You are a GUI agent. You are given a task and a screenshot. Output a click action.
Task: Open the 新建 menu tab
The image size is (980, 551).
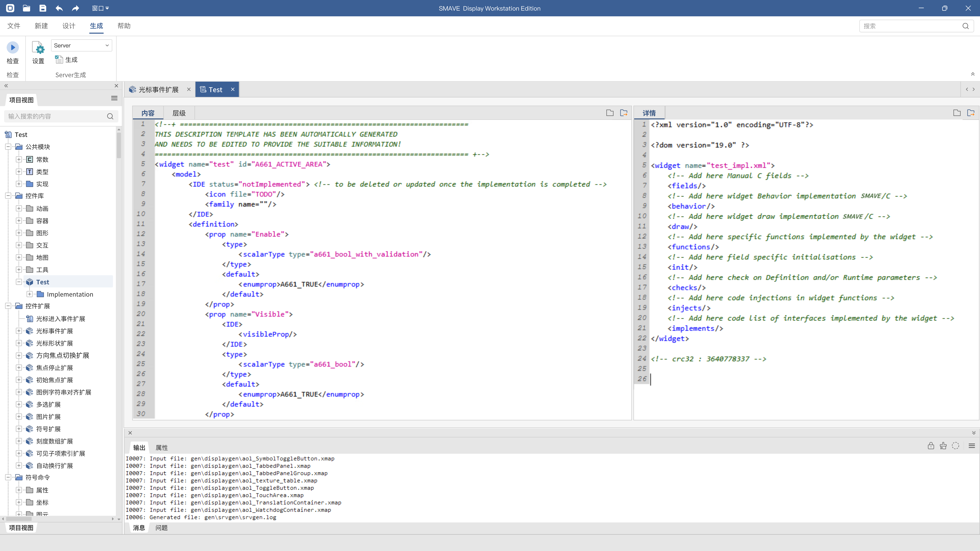coord(41,26)
